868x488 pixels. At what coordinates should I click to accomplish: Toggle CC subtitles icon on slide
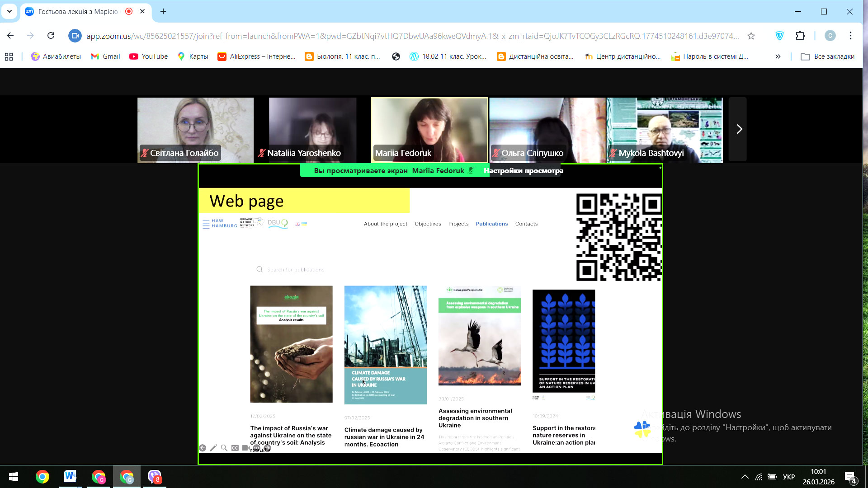(x=235, y=448)
